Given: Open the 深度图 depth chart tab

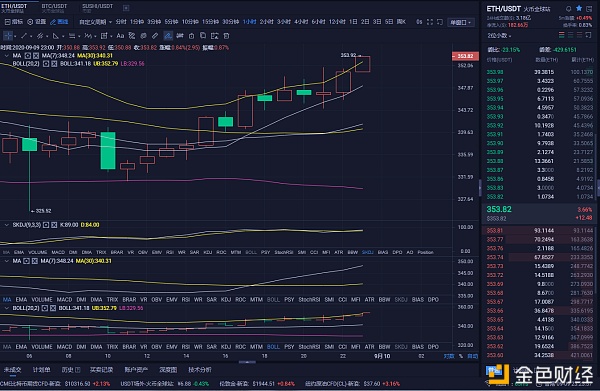Looking at the screenshot, I should 168,370.
